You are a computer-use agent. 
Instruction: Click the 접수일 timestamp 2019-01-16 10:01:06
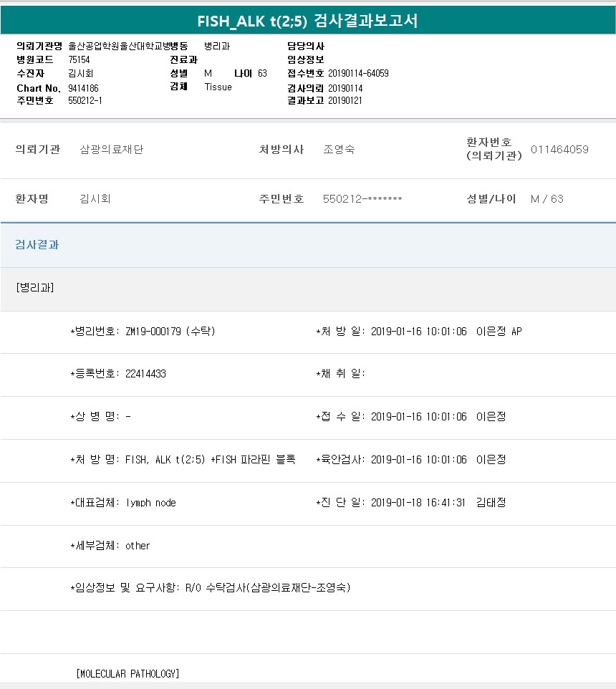point(419,416)
